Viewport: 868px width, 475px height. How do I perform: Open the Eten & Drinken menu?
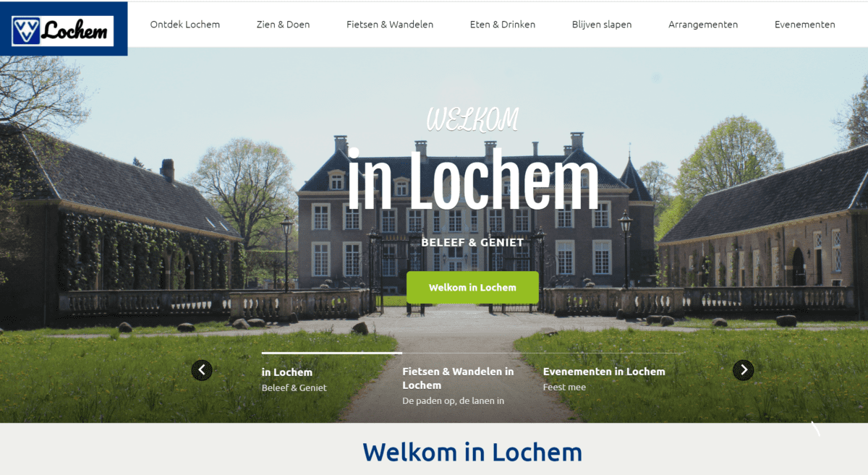click(503, 25)
